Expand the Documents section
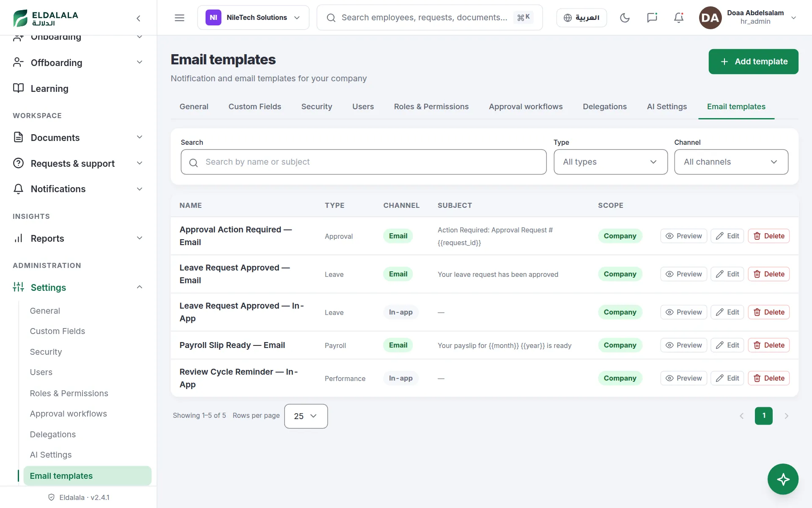 tap(78, 138)
